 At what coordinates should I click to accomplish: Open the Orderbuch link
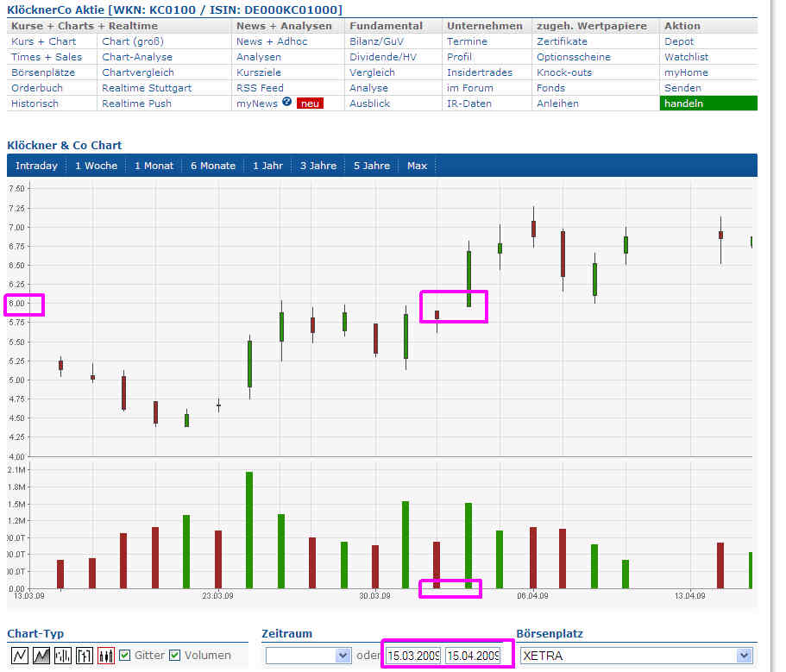pos(37,88)
